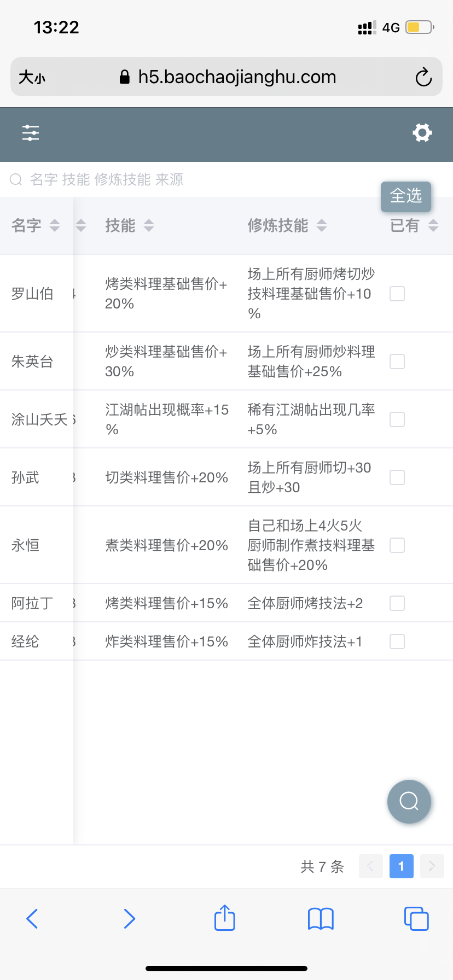This screenshot has height=980, width=453.
Task: Select page 1 in pagination
Action: [x=402, y=866]
